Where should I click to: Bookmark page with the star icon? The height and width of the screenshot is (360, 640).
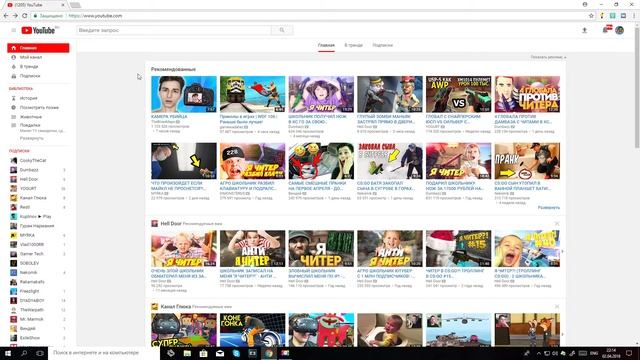(x=591, y=16)
